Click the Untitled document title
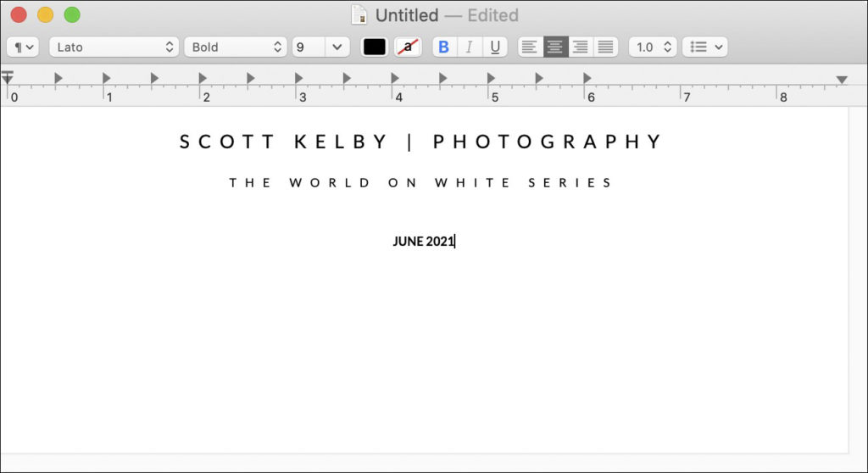The image size is (868, 473). click(407, 15)
